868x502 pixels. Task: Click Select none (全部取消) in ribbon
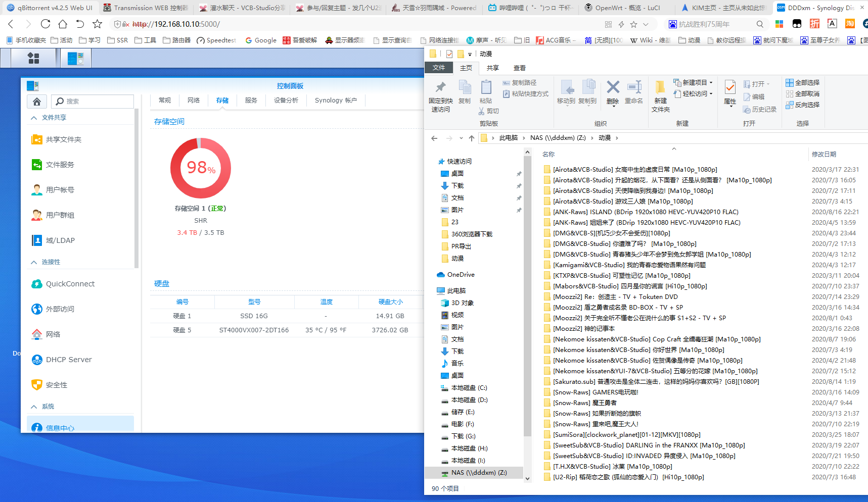click(x=803, y=94)
